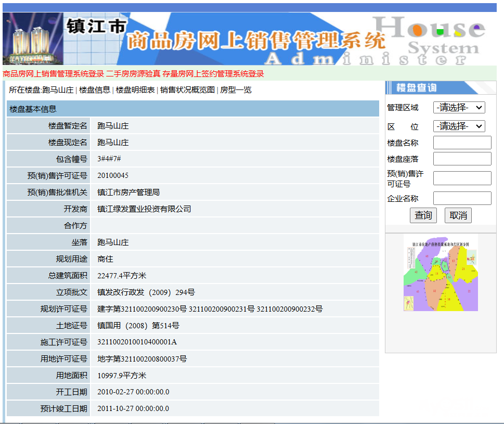Click the 企业名称 input box

[462, 198]
